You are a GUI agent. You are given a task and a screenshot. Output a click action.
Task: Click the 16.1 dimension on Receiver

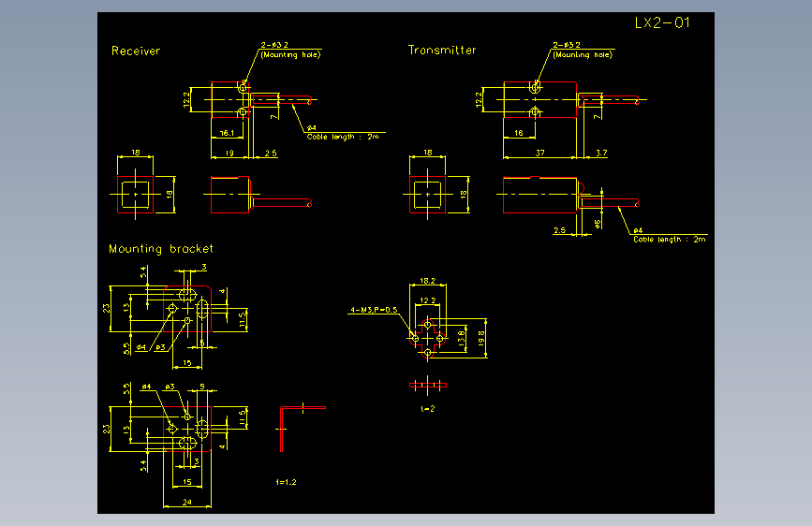click(x=227, y=133)
